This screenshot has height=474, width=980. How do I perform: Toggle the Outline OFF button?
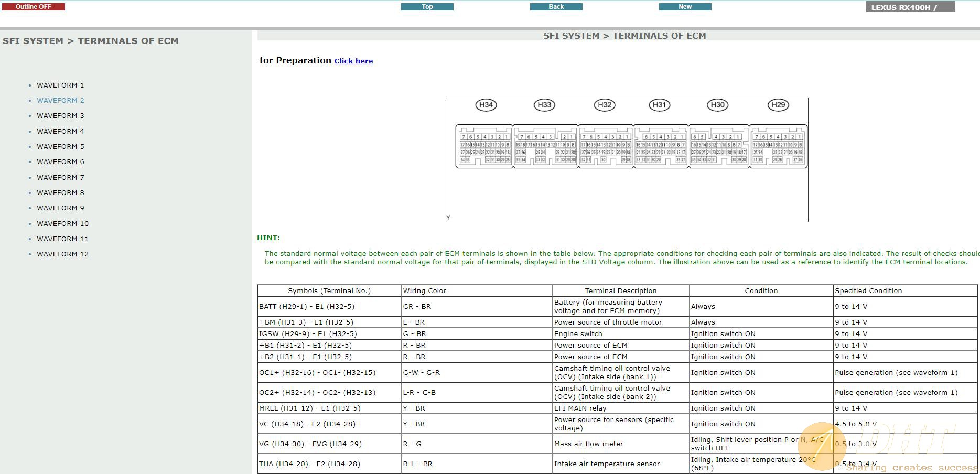coord(34,7)
